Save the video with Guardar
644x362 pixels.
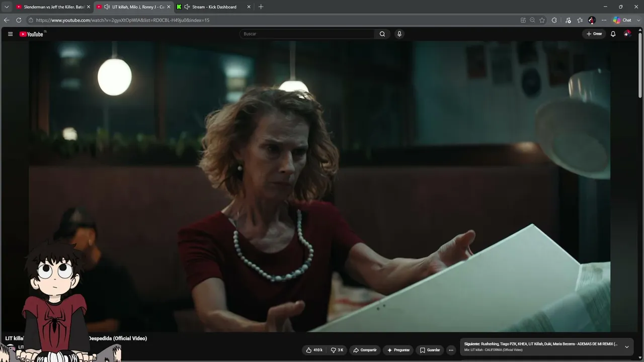pos(430,350)
